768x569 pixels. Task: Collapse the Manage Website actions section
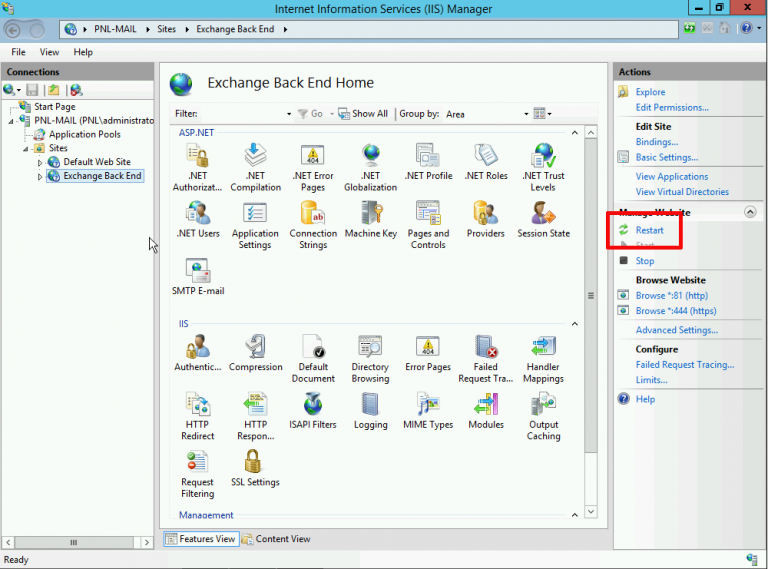point(750,212)
